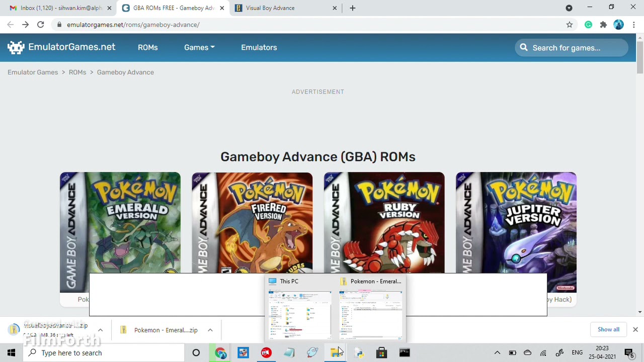Open the Emulators nav link
Viewport: 644px width, 362px height.
259,47
